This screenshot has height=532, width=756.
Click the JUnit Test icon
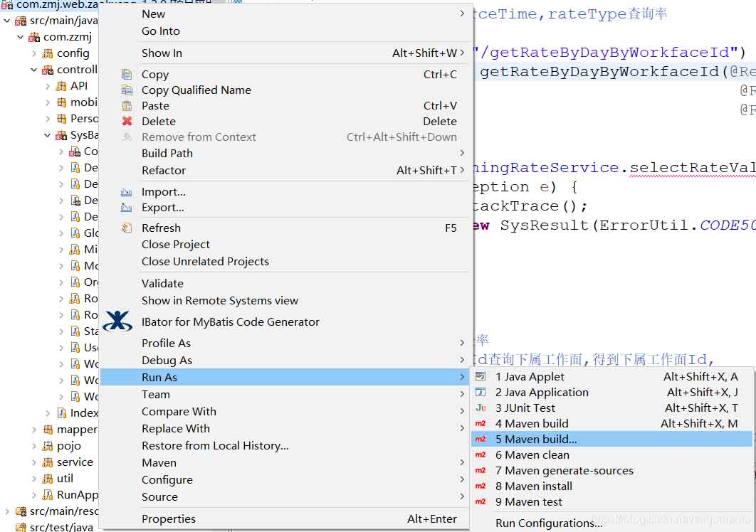pos(481,408)
